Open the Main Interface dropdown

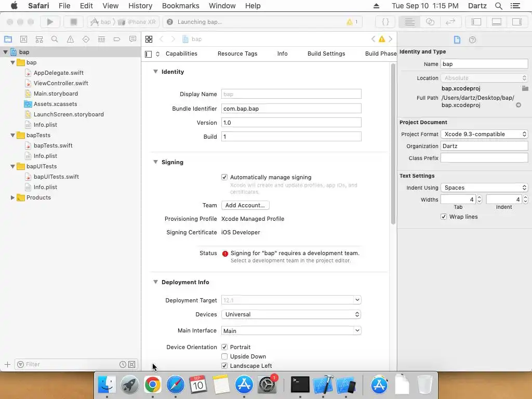point(357,330)
